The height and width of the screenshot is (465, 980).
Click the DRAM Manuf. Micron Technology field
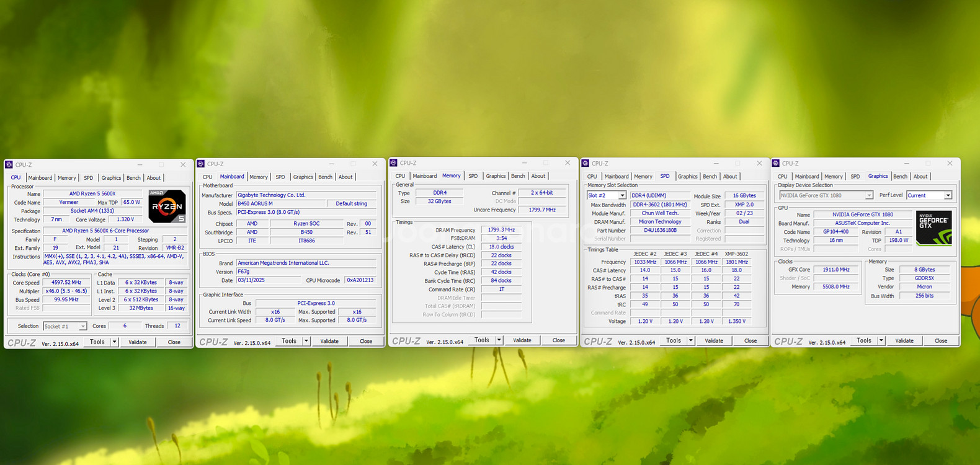pyautogui.click(x=660, y=222)
